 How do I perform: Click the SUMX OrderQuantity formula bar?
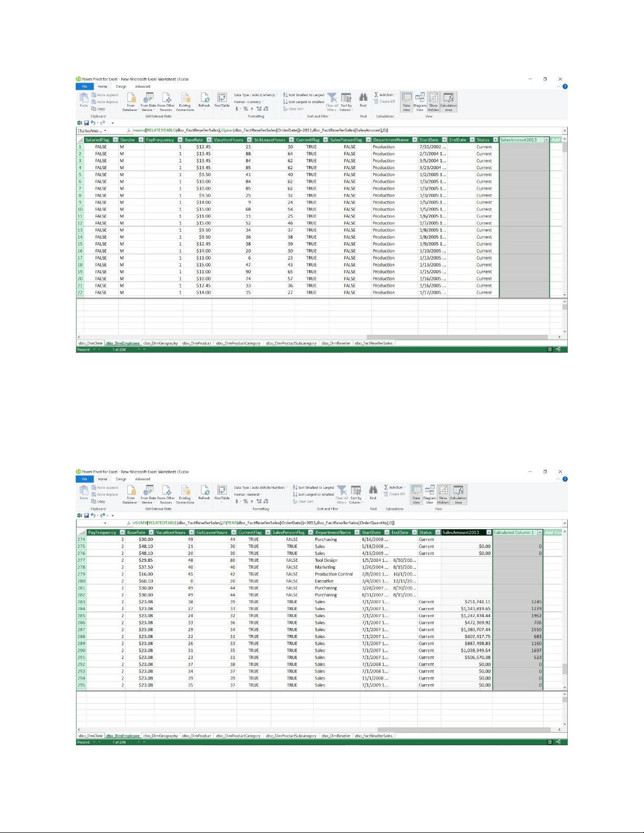click(263, 523)
